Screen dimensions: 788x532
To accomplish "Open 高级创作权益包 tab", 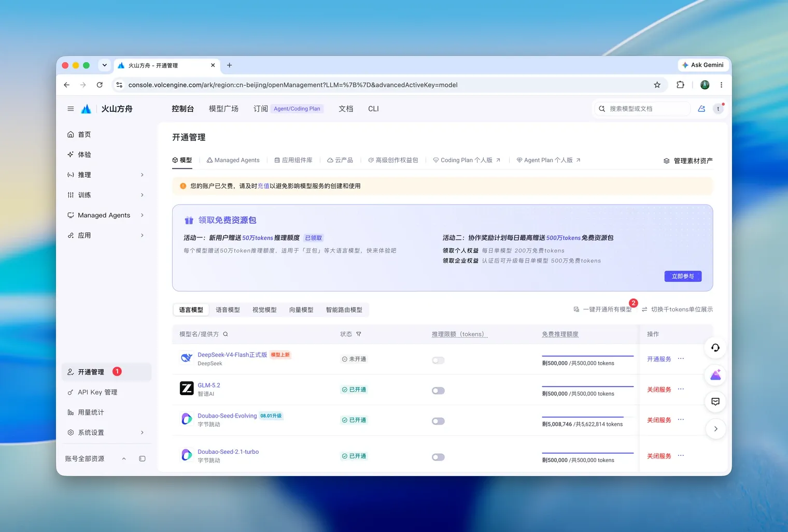I will point(393,160).
